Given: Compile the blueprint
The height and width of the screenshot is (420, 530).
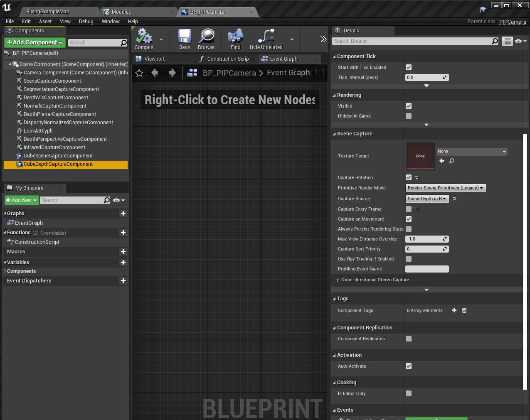Looking at the screenshot, I should (144, 39).
